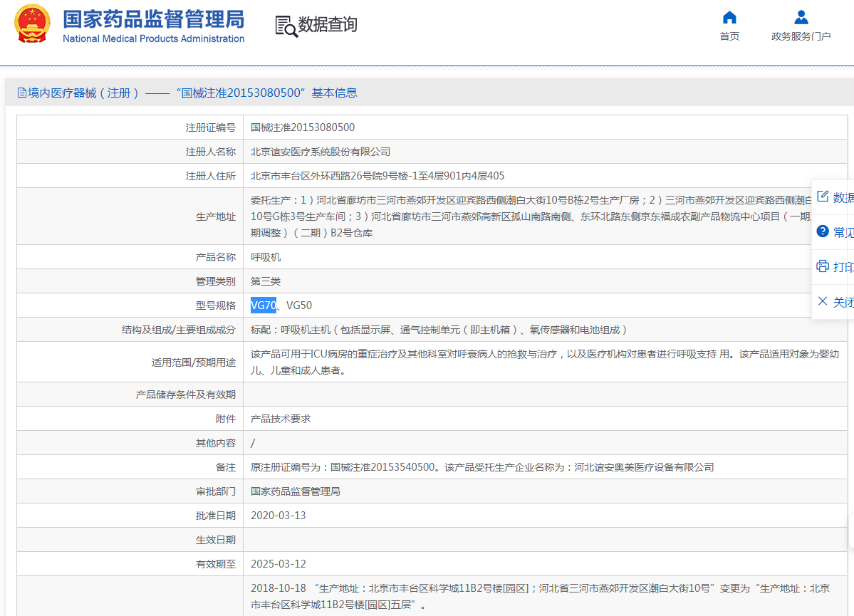
Task: Click the 生产地址 row label
Action: 216,216
